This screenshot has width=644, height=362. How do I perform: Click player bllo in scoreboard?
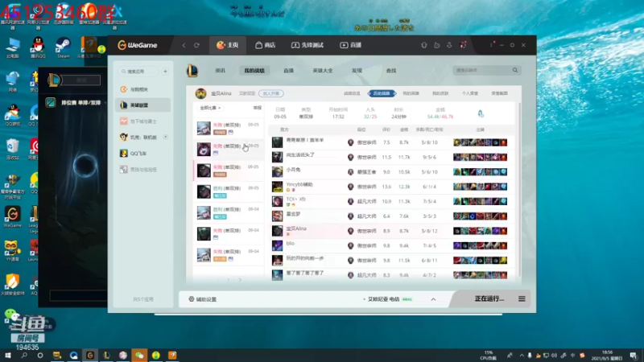coord(290,244)
